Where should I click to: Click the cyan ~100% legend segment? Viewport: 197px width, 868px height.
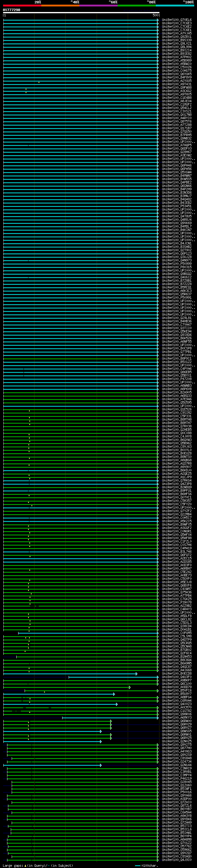pos(175,6)
